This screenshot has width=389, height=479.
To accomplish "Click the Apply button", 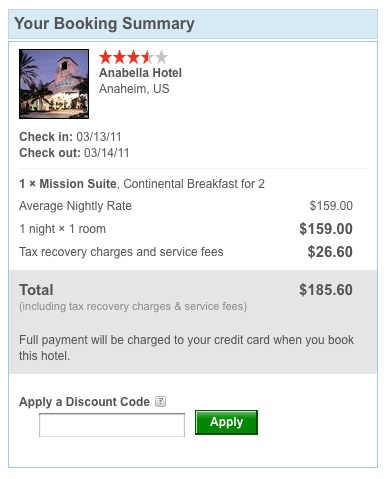I will tap(226, 422).
